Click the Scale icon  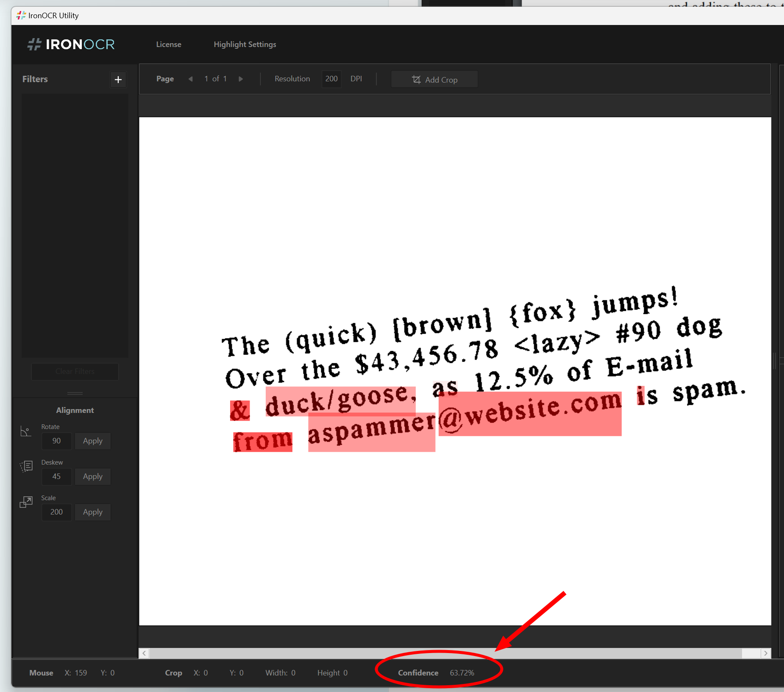point(26,502)
